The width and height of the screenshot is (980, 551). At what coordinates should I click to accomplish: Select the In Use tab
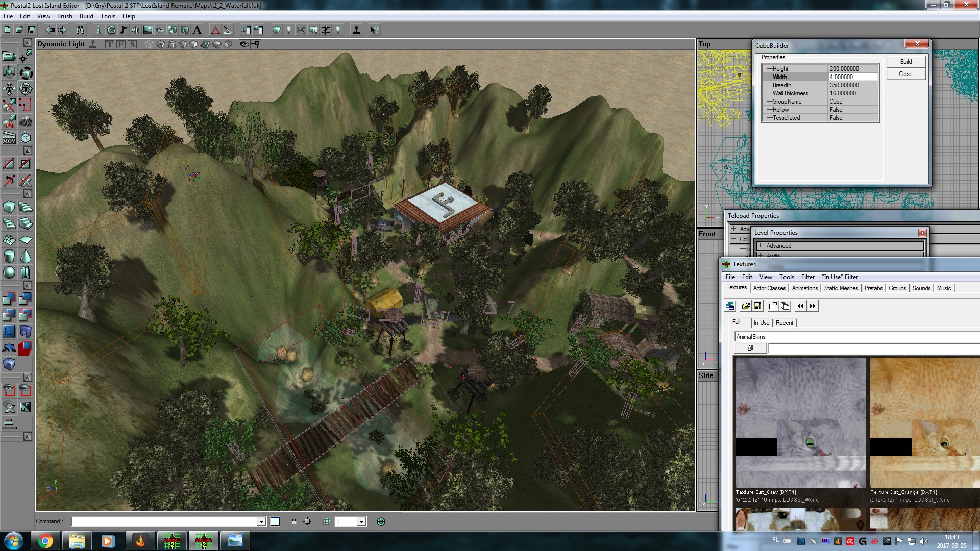click(x=761, y=323)
